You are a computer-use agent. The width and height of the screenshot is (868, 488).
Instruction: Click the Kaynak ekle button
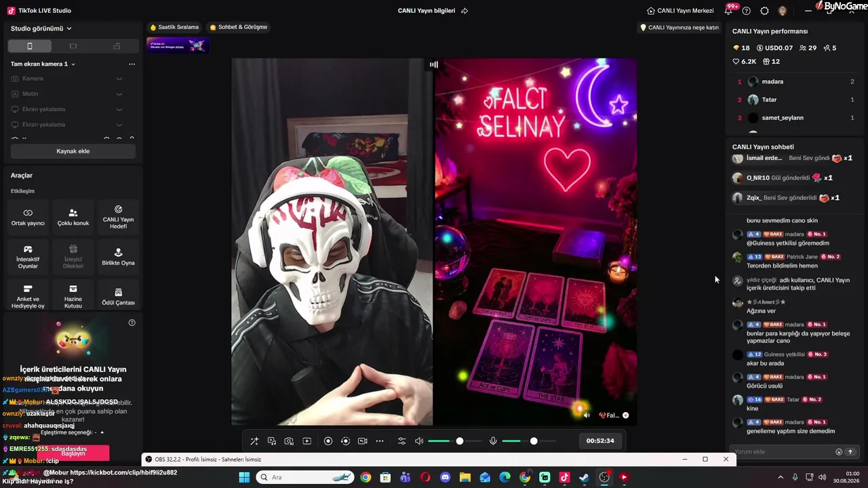pyautogui.click(x=73, y=151)
